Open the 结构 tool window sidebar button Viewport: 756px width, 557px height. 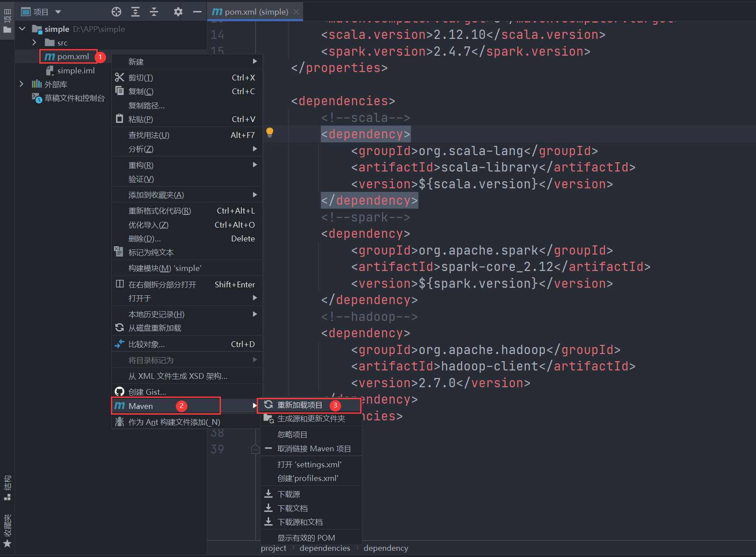(x=8, y=487)
